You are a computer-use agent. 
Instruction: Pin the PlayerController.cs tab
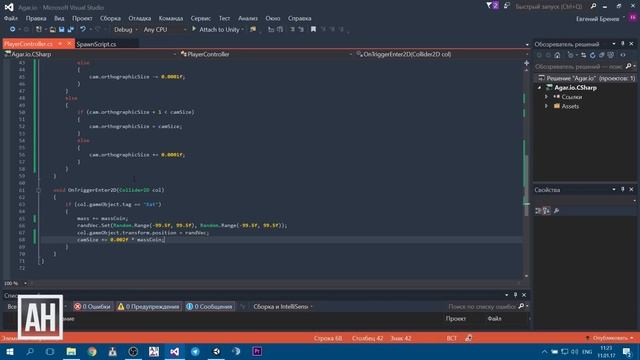60,44
